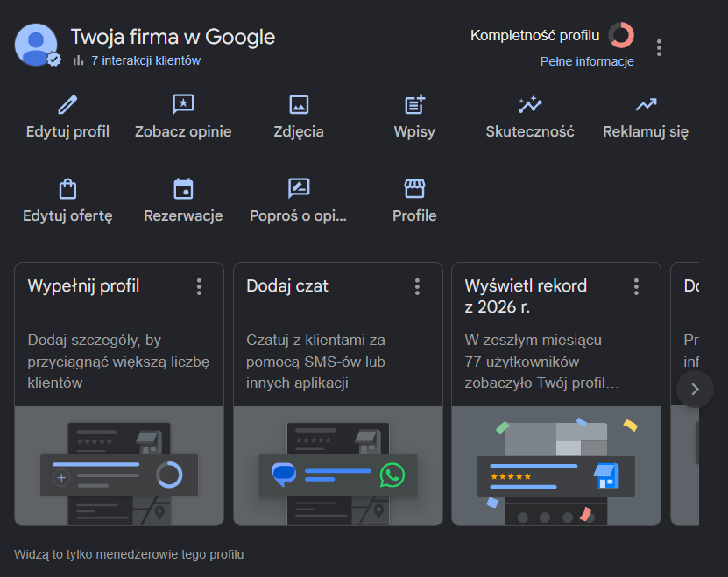Click Profile label text
This screenshot has width=728, height=577.
tap(414, 215)
